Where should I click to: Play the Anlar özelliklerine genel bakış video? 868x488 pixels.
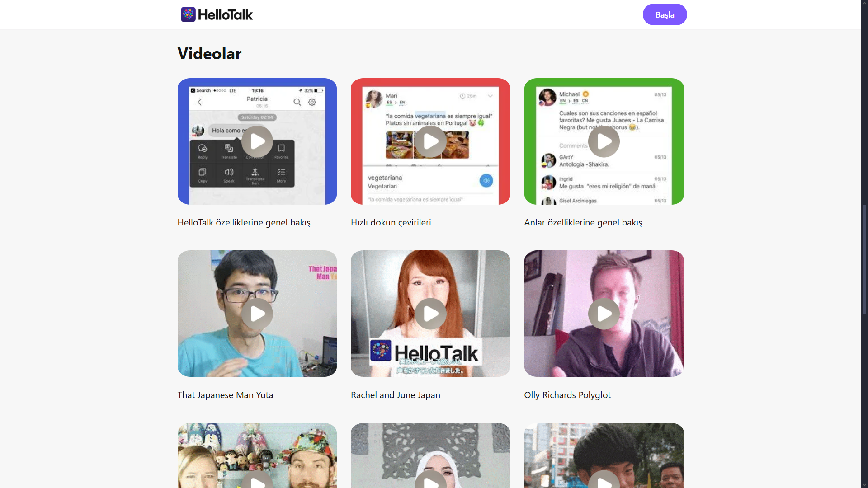(x=604, y=141)
